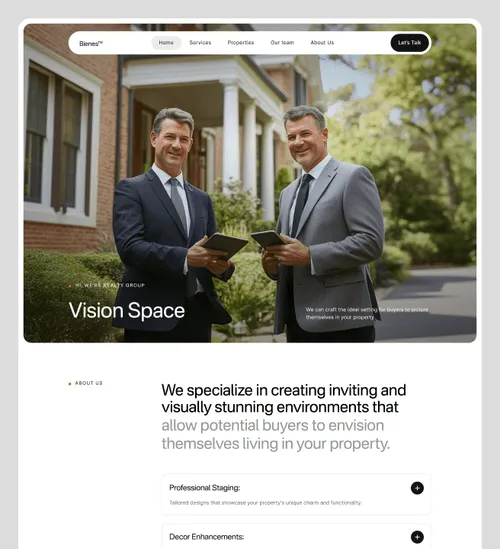Click the Tailored designs description text
The image size is (500, 549).
[x=265, y=503]
